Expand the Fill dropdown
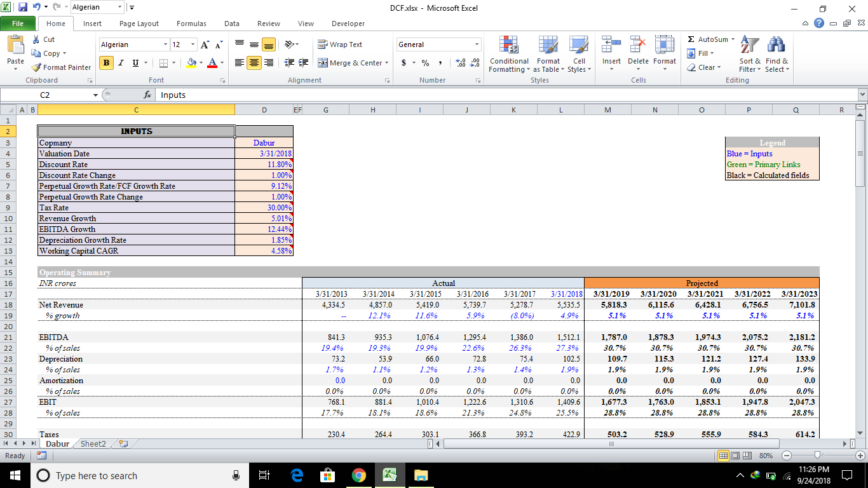Screen dimensions: 868x488 [712, 53]
